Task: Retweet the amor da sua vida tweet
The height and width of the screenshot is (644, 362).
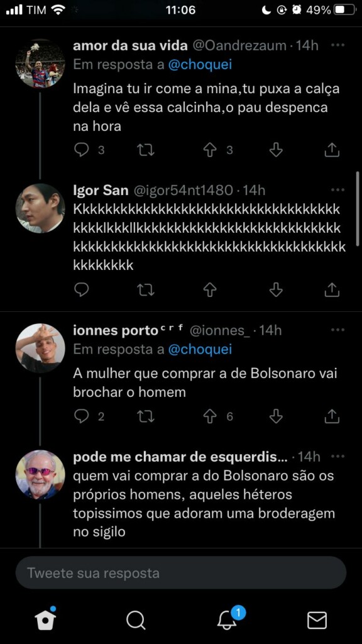Action: [145, 150]
